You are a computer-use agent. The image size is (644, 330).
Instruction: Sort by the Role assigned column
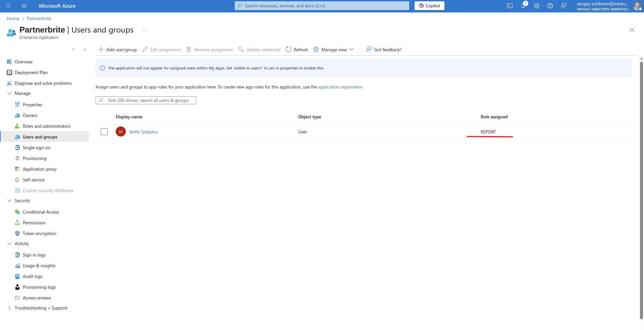click(x=494, y=117)
